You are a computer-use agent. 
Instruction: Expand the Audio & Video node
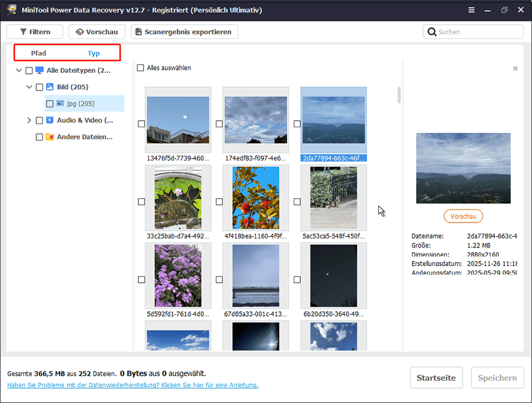tap(29, 120)
